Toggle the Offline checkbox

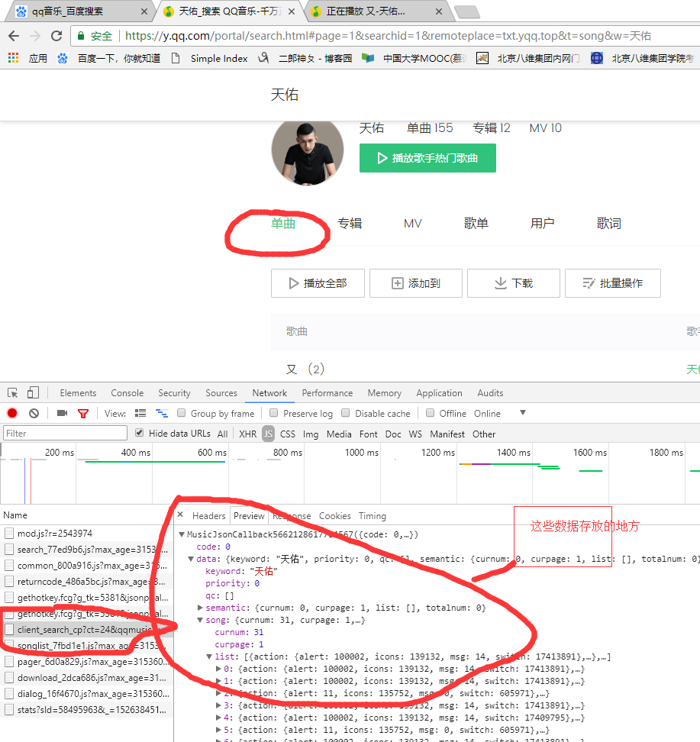(x=430, y=413)
